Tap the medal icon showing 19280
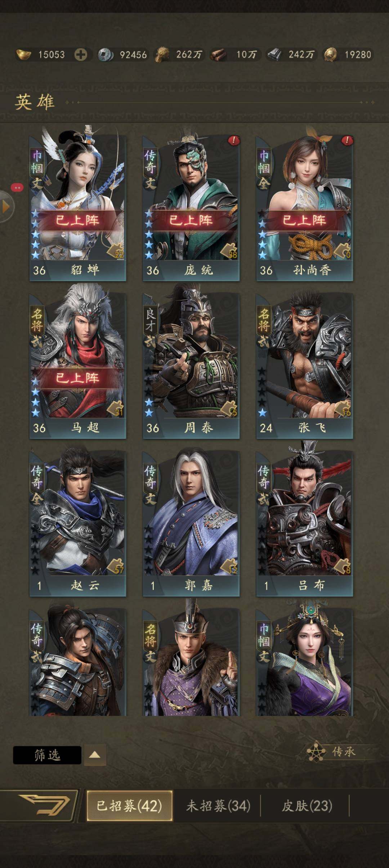This screenshot has height=868, width=389. (x=331, y=55)
